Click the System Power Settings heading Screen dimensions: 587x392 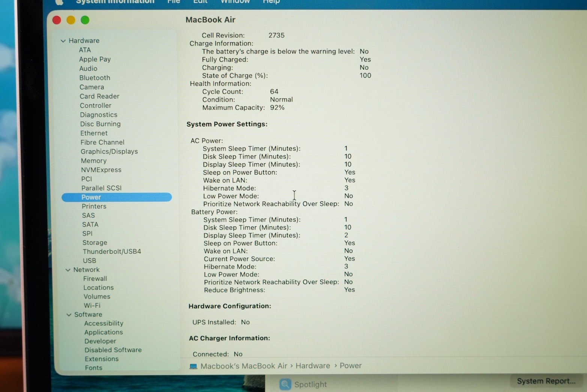[227, 124]
